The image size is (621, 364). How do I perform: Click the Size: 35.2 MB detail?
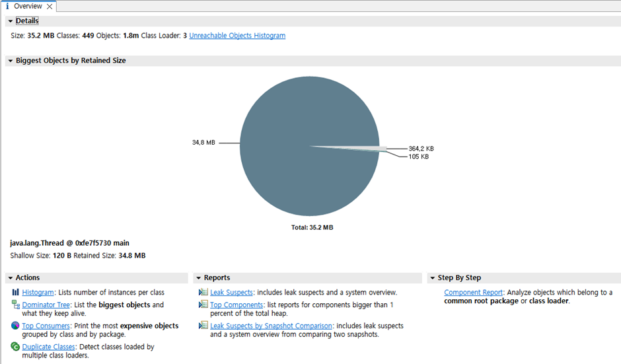click(x=32, y=36)
